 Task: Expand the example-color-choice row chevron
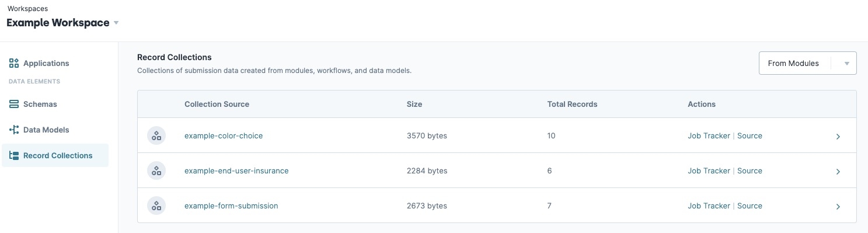pyautogui.click(x=838, y=136)
